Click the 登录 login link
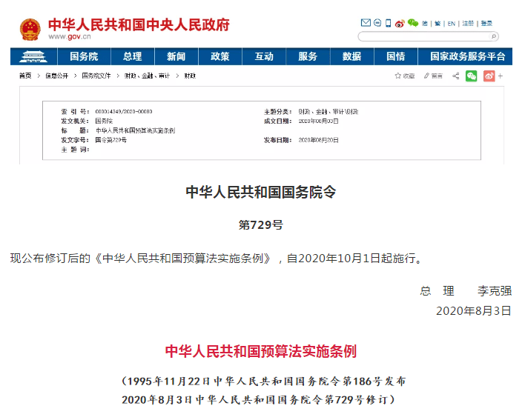This screenshot has width=525, height=420. point(486,24)
